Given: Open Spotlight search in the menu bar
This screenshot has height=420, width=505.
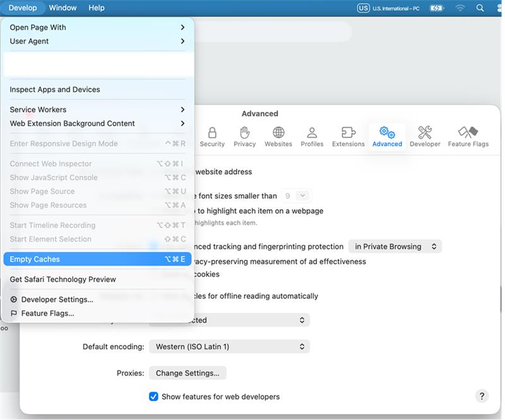Looking at the screenshot, I should point(480,8).
